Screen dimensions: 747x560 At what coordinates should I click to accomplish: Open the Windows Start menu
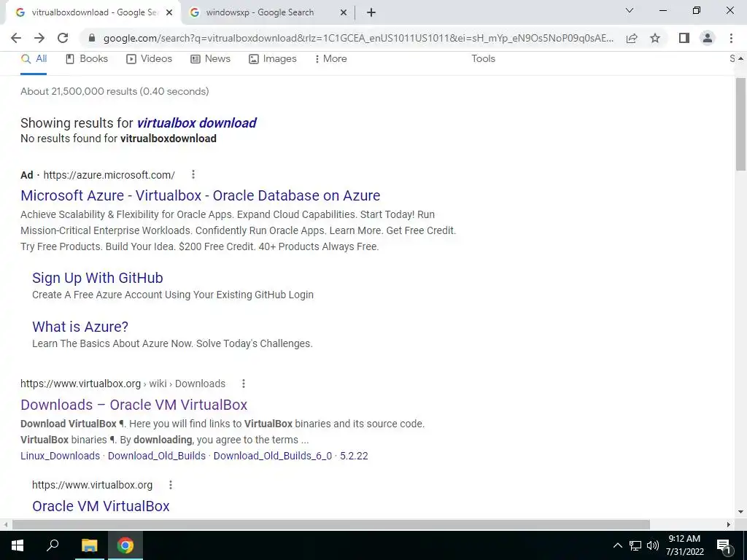(x=18, y=545)
